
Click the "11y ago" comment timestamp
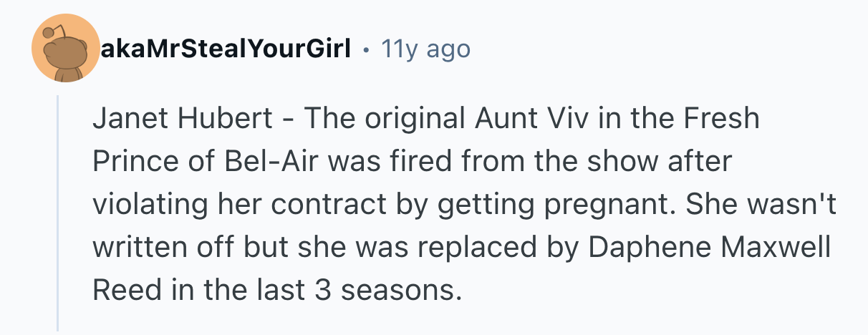tap(426, 49)
